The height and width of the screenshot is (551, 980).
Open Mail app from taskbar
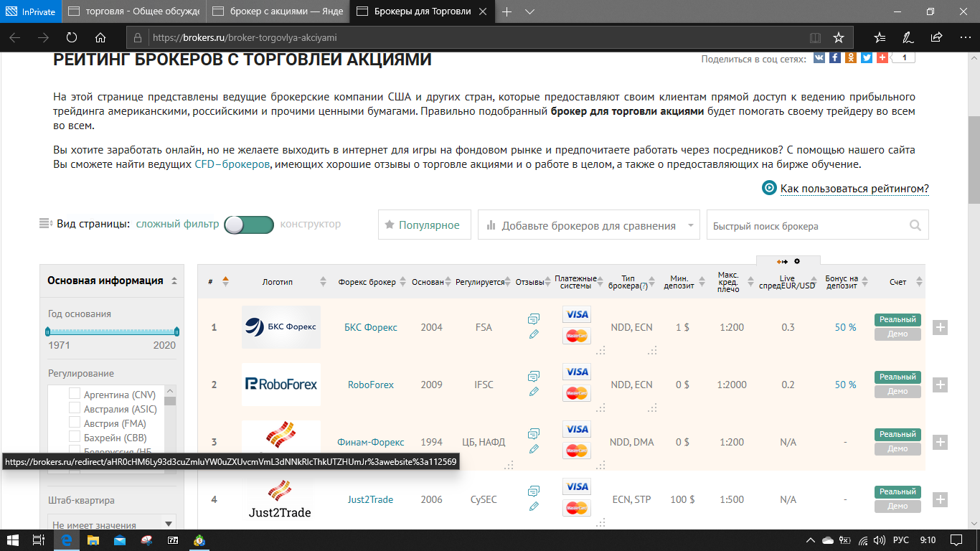point(120,540)
